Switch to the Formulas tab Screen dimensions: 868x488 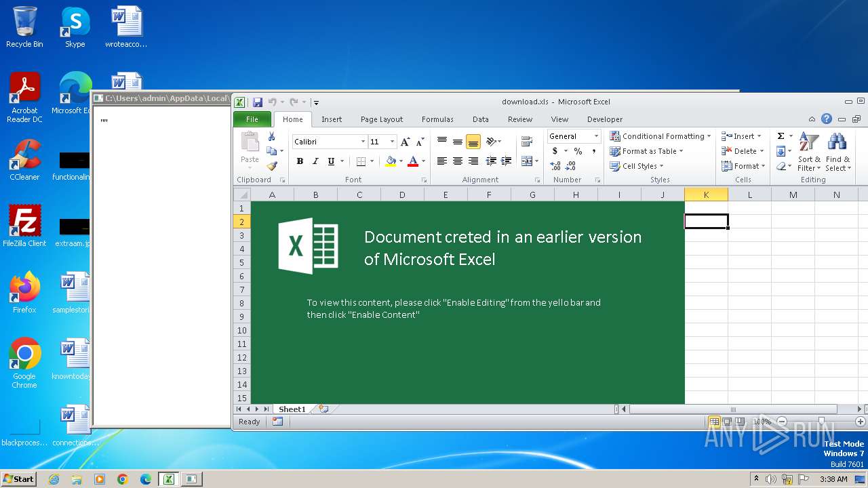pyautogui.click(x=437, y=119)
